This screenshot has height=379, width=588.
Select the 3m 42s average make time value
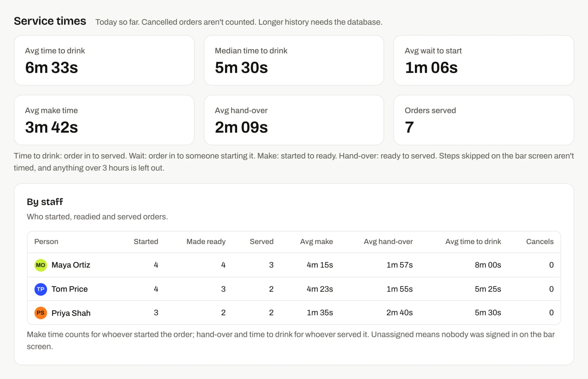click(52, 127)
